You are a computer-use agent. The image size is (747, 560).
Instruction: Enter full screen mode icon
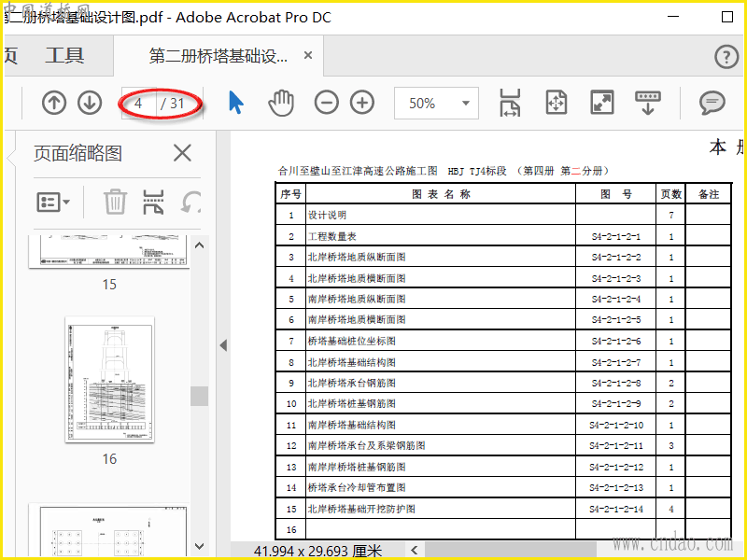[602, 103]
